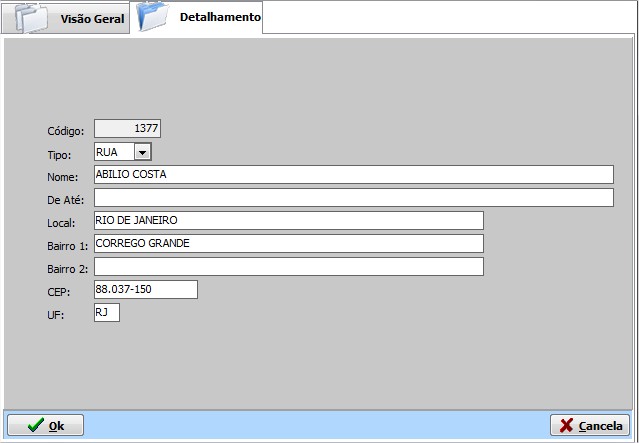Expand the Tipo dropdown arrow
This screenshot has width=639, height=443.
coord(142,152)
